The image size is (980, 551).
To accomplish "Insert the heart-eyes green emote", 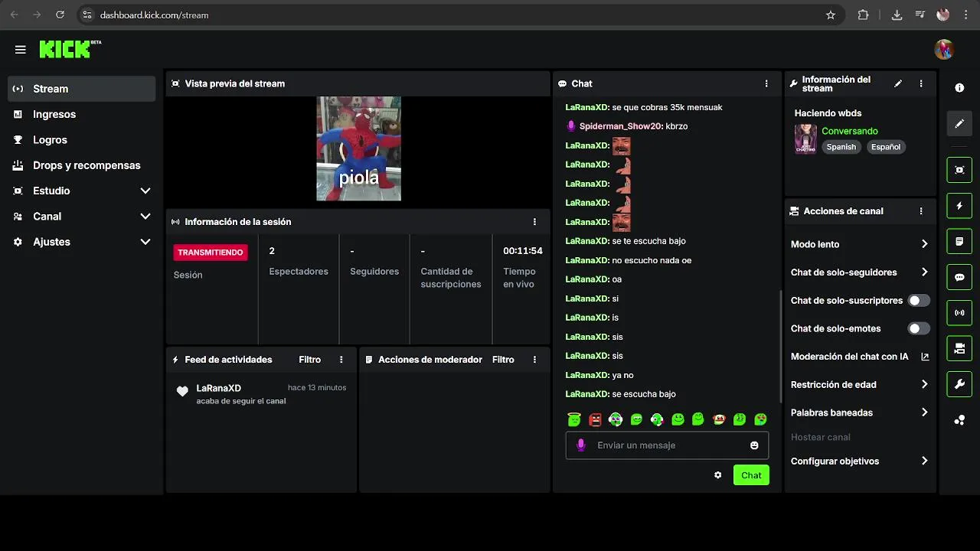I will (x=760, y=419).
